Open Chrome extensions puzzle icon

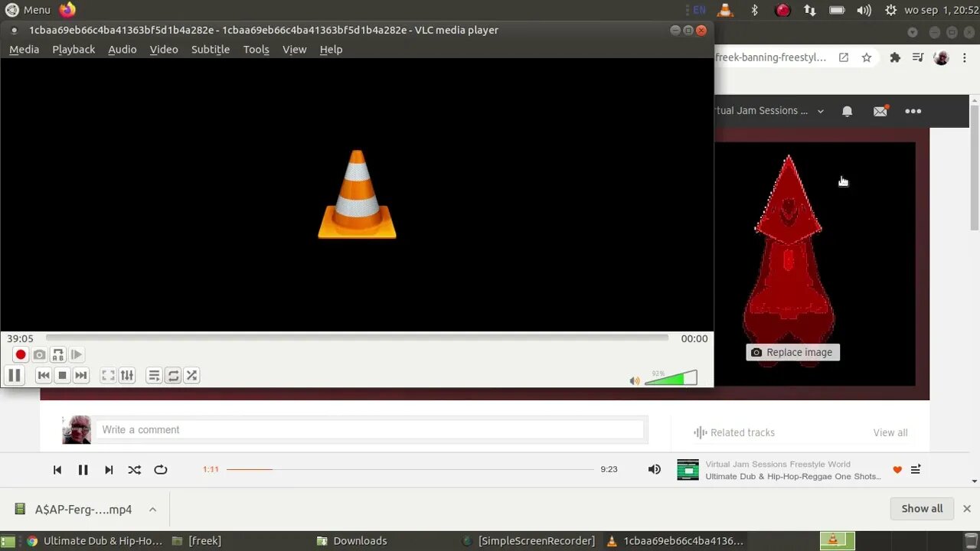895,57
